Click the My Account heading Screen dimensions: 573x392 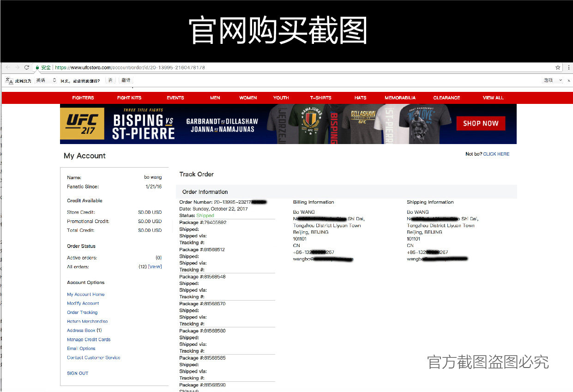point(85,156)
